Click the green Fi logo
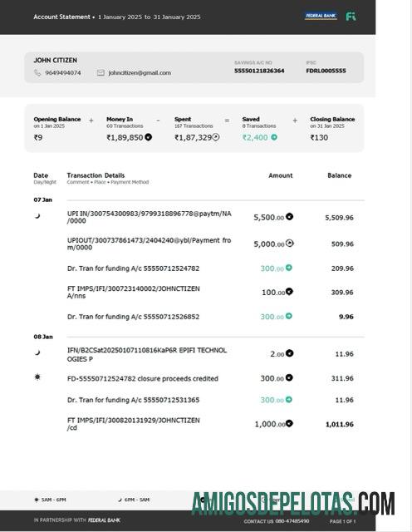 (x=351, y=17)
